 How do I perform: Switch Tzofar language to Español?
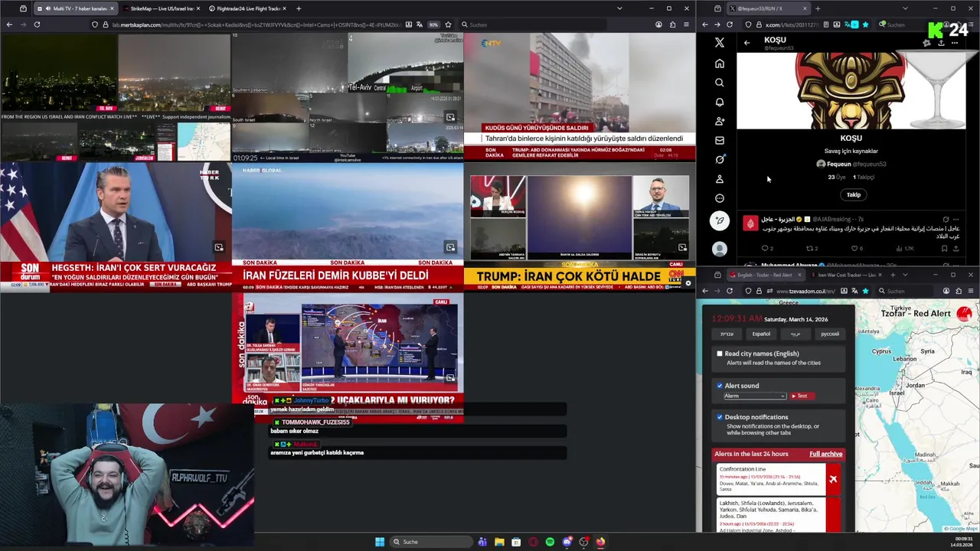click(x=761, y=334)
